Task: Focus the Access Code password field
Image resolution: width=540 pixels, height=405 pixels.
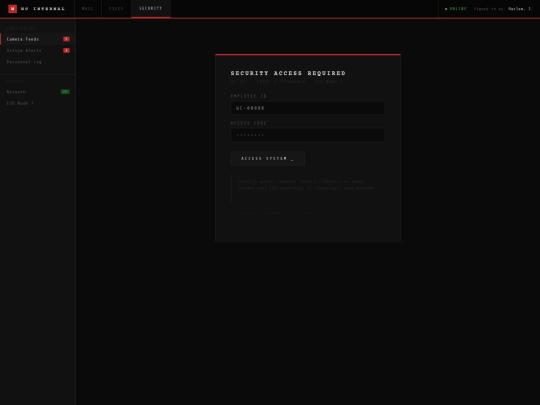Action: 308,135
